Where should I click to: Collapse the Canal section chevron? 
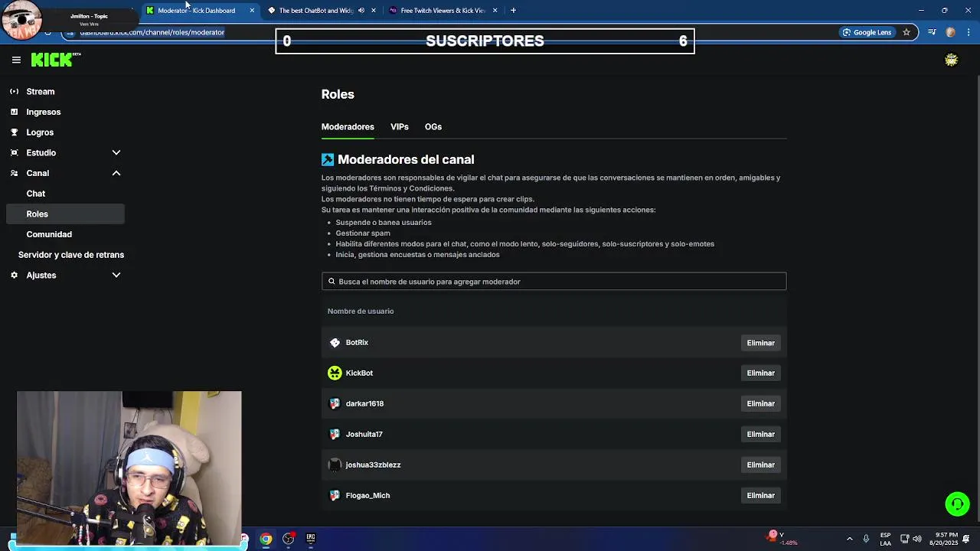pyautogui.click(x=116, y=173)
